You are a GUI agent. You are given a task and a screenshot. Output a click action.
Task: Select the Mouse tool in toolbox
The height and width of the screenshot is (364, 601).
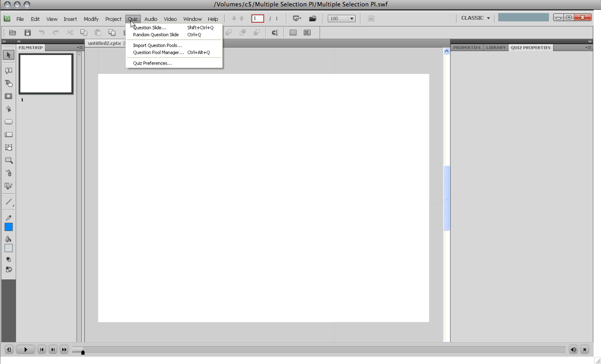click(x=8, y=173)
